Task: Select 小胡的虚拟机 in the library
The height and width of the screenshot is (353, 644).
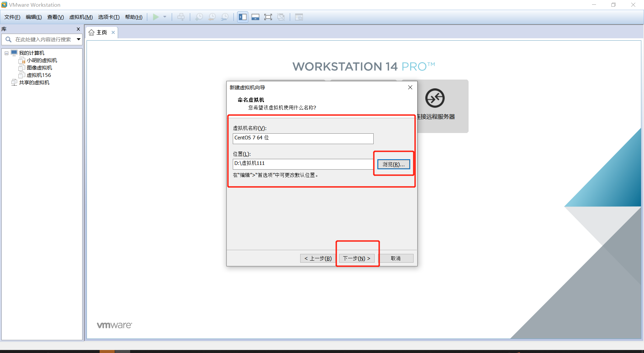Action: point(42,60)
